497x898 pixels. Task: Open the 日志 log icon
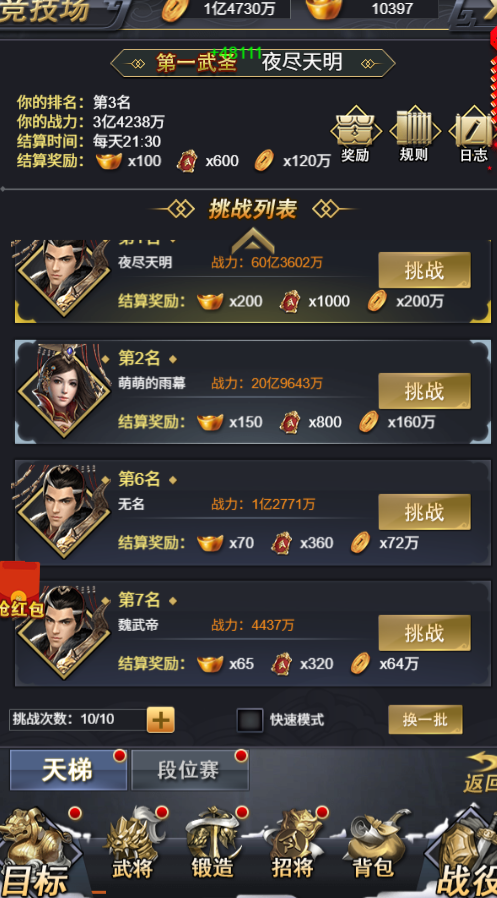coord(474,133)
